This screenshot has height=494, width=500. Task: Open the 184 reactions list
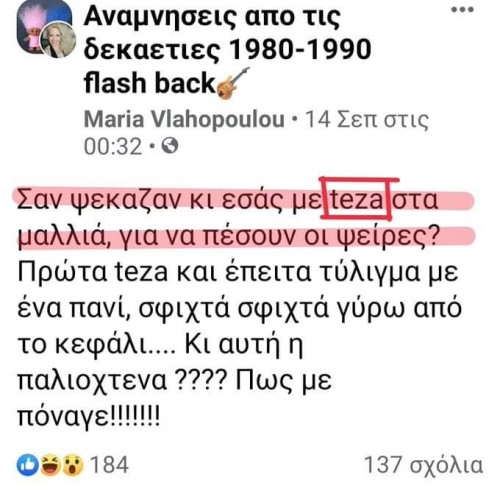point(109,465)
